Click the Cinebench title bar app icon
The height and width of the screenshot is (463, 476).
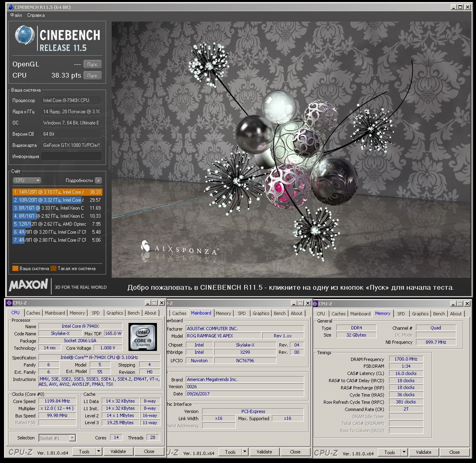point(11,7)
